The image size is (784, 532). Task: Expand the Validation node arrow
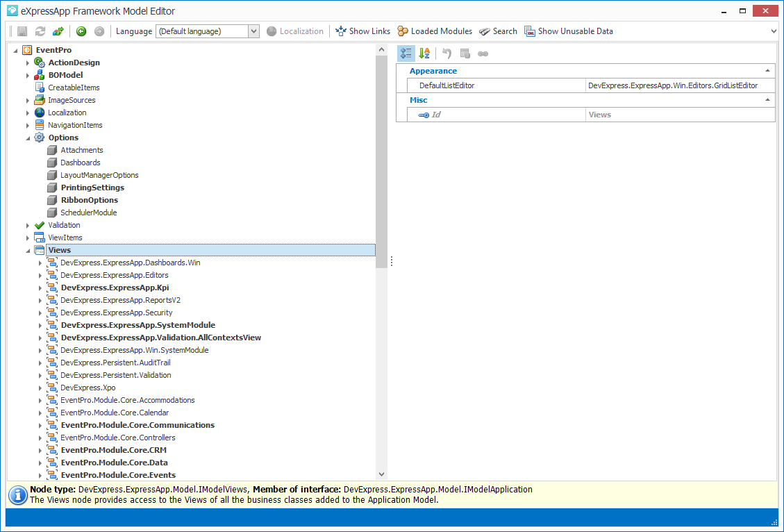pos(28,225)
